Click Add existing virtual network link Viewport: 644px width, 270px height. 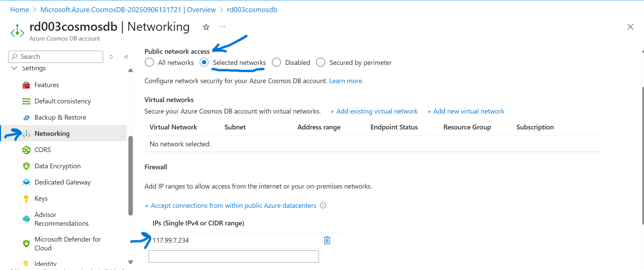(374, 111)
